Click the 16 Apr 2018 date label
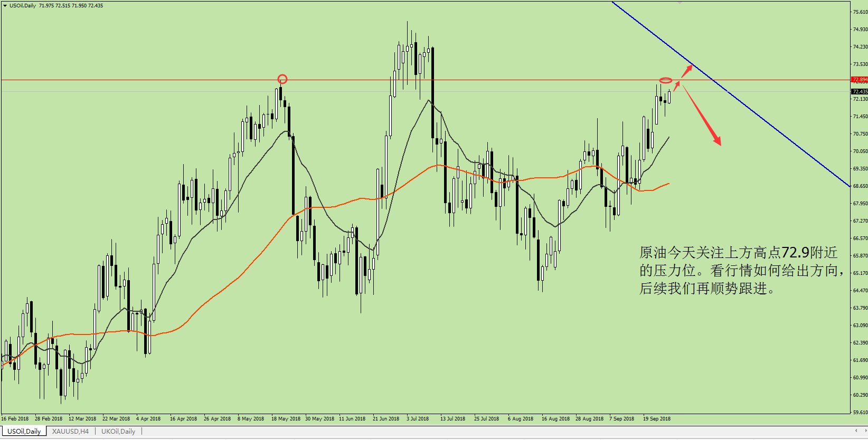This screenshot has width=868, height=440. tap(184, 419)
